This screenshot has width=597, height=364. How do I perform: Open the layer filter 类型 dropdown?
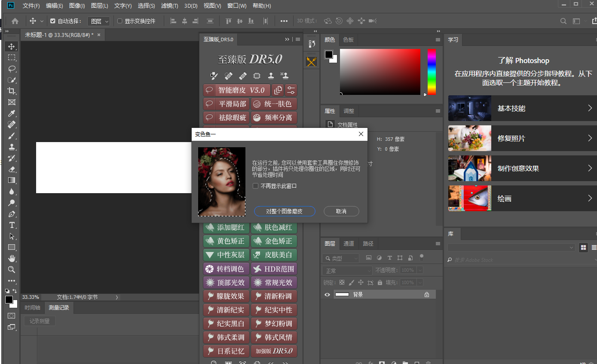point(340,258)
